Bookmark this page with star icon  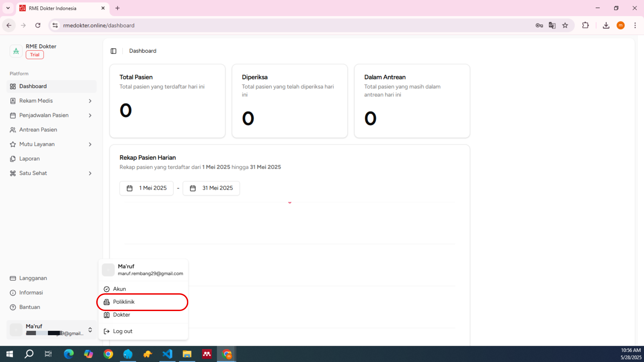click(565, 25)
